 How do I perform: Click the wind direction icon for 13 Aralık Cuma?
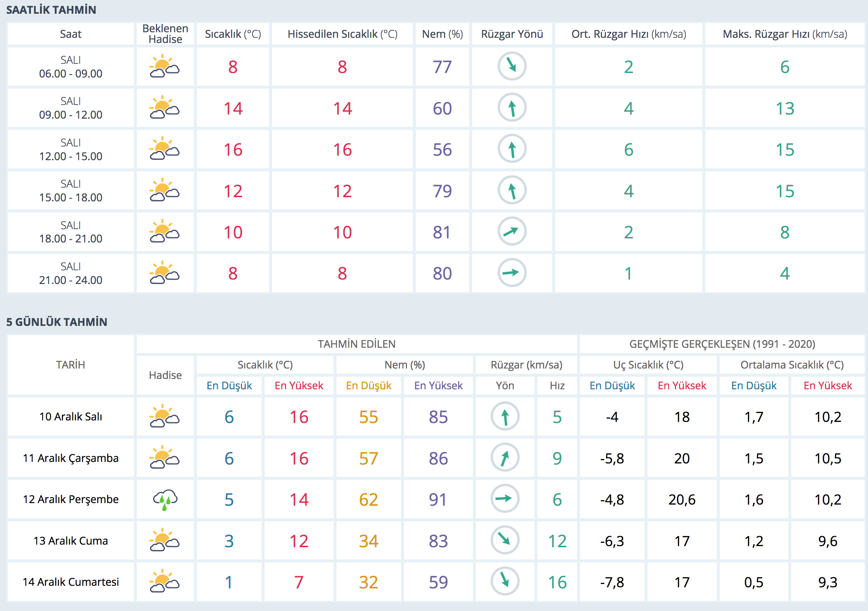pos(505,540)
